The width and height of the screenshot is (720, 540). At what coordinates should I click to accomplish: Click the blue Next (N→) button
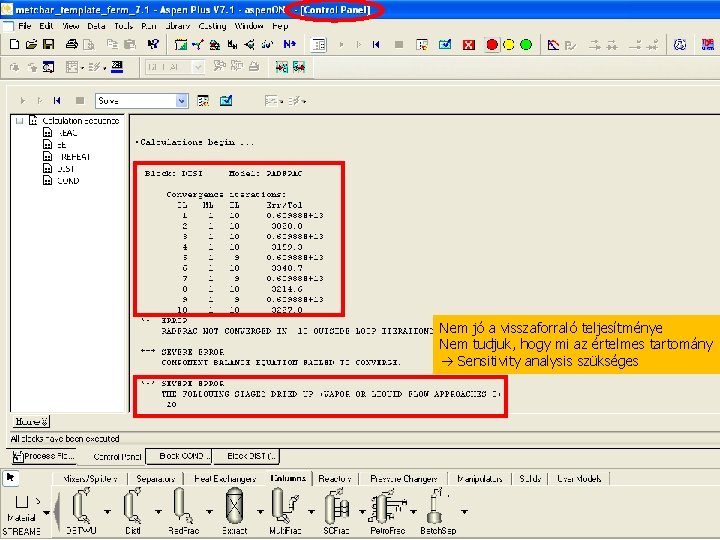(289, 44)
